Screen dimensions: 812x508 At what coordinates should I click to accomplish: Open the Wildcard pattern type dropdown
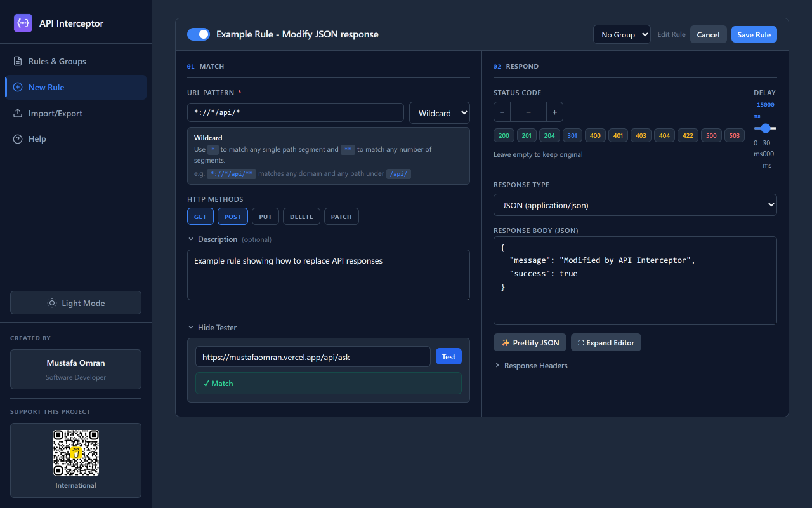click(x=440, y=112)
